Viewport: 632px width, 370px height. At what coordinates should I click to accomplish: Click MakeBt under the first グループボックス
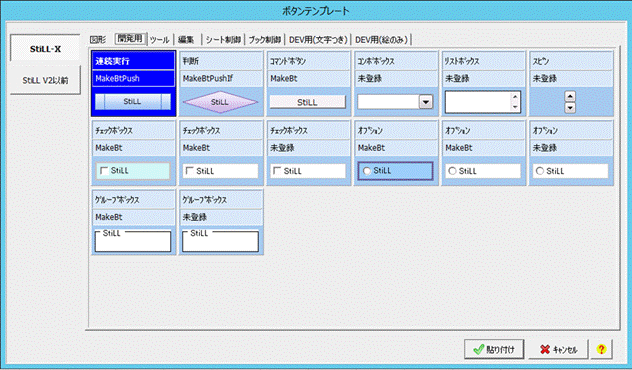109,217
